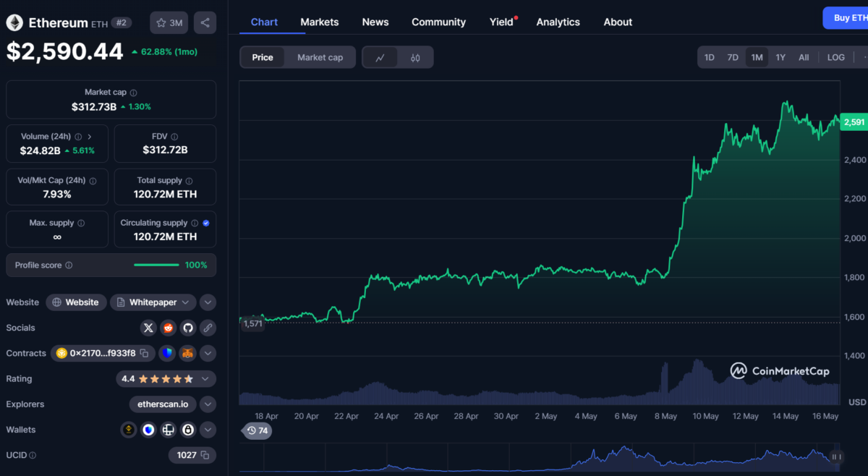
Task: Click the Circulating supply info icon
Action: [x=195, y=224]
